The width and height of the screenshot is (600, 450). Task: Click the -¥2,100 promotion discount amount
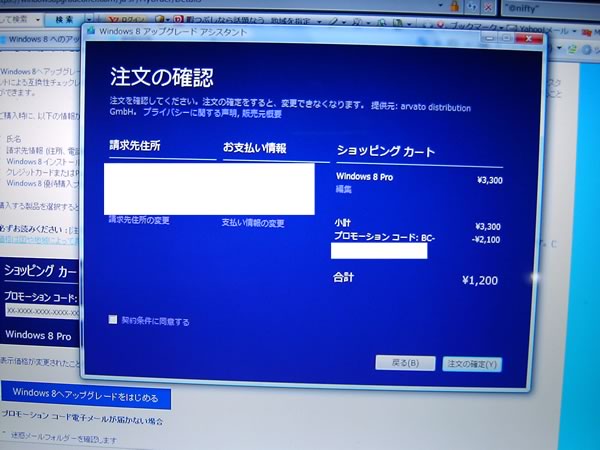(x=486, y=240)
